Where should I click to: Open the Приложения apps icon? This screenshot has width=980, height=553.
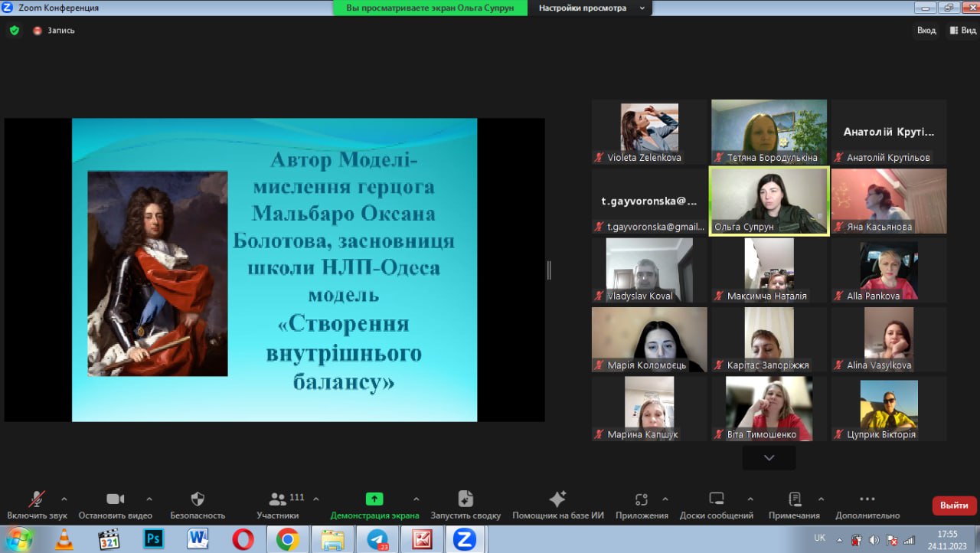point(642,499)
